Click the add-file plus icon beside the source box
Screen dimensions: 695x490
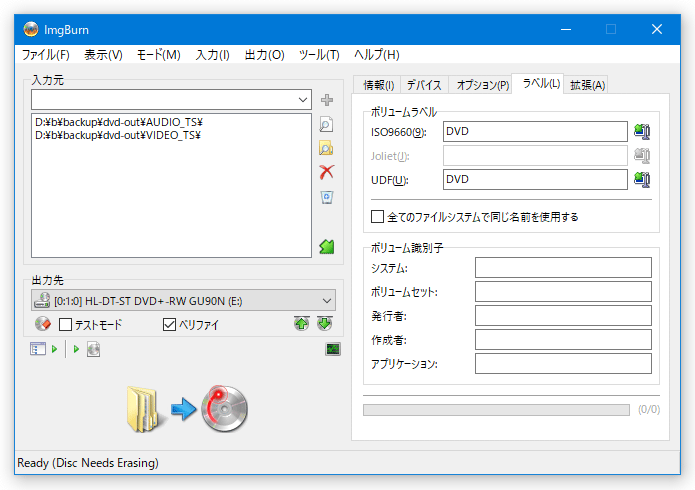(x=327, y=100)
